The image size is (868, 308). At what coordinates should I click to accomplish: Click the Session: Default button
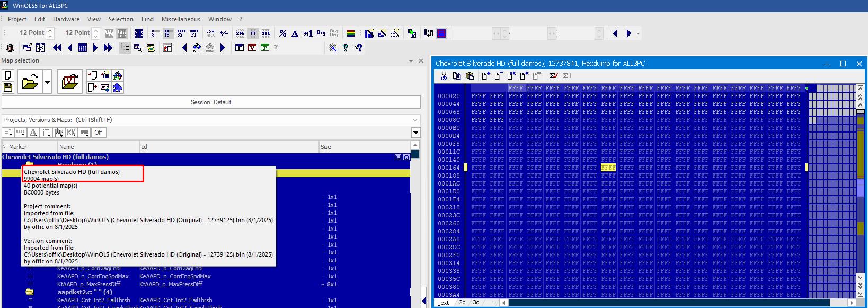pyautogui.click(x=211, y=102)
